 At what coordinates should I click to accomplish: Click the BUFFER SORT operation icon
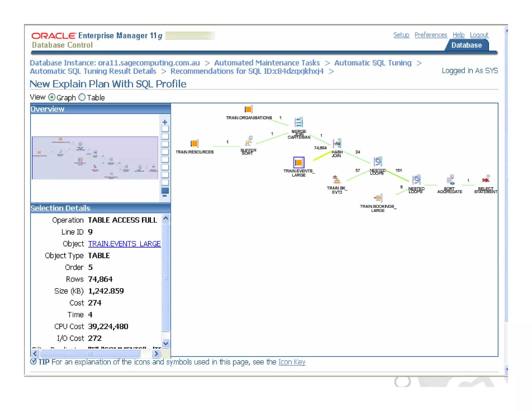click(x=249, y=141)
